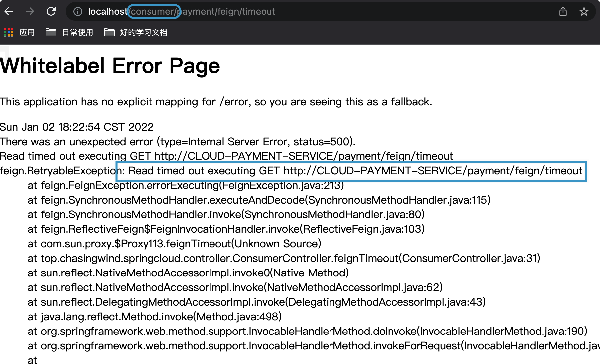
Task: Click the com.sun.proxy.$Proxy113.feignTimeout stack line
Action: coord(175,244)
